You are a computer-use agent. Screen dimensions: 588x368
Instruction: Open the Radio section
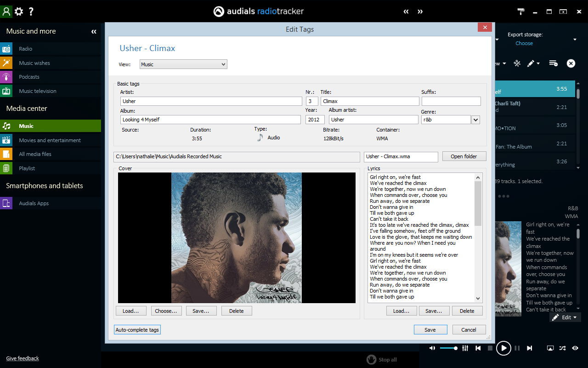(51, 49)
